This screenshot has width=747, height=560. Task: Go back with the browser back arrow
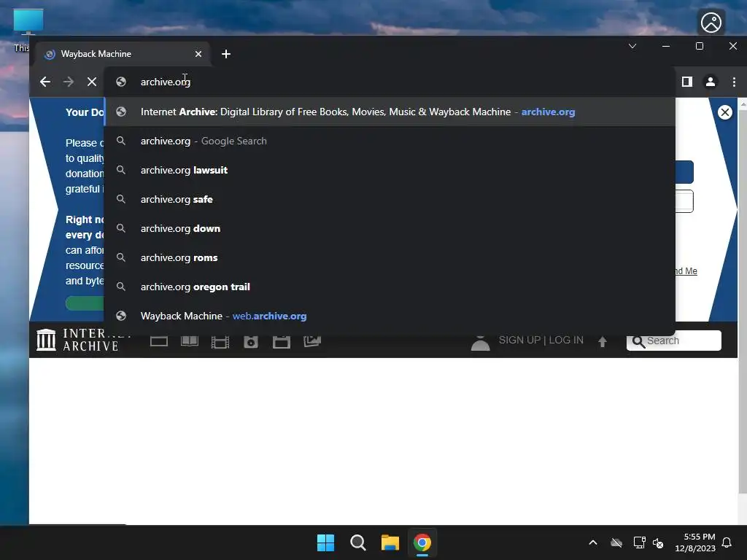pyautogui.click(x=45, y=82)
